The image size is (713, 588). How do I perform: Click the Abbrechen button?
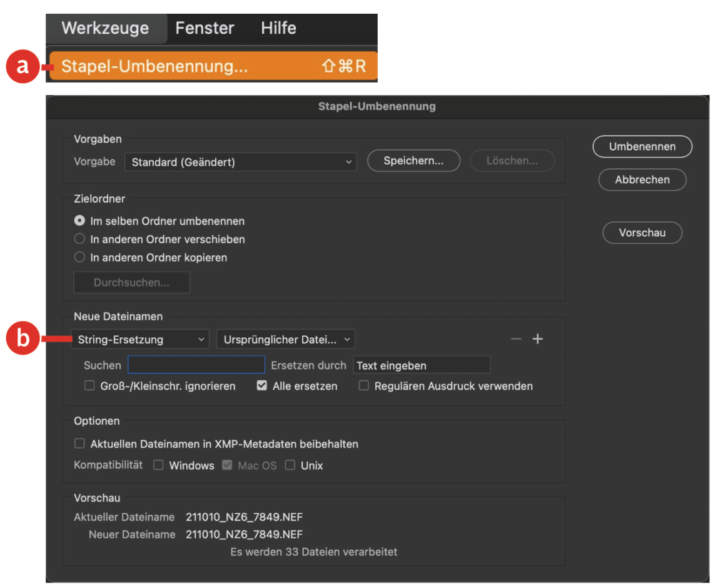(x=642, y=180)
